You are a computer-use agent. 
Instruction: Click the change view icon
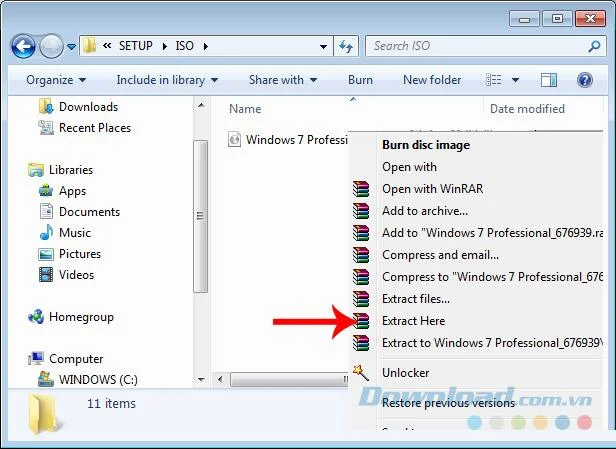click(x=493, y=80)
